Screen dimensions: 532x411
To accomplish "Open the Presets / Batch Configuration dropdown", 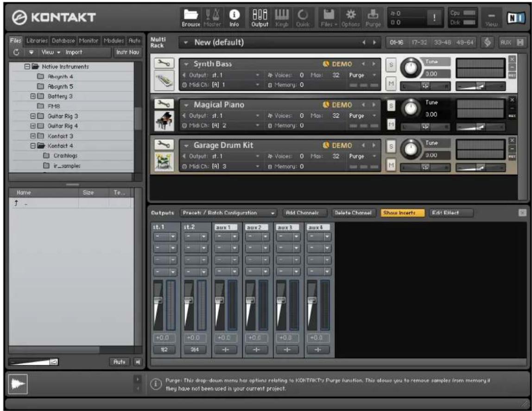I will (x=228, y=213).
